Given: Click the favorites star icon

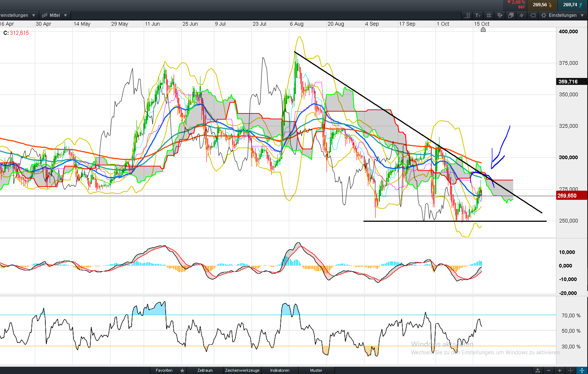Looking at the screenshot, I should [182, 370].
